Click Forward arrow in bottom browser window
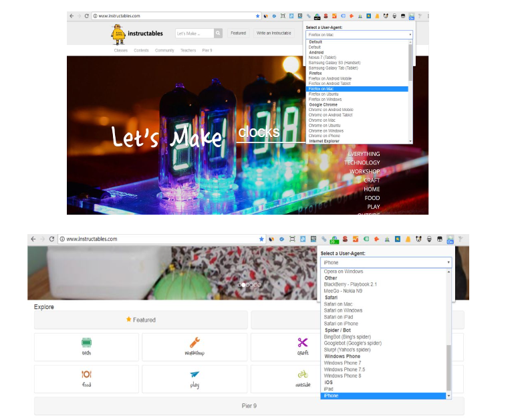The image size is (512, 420). pyautogui.click(x=43, y=239)
